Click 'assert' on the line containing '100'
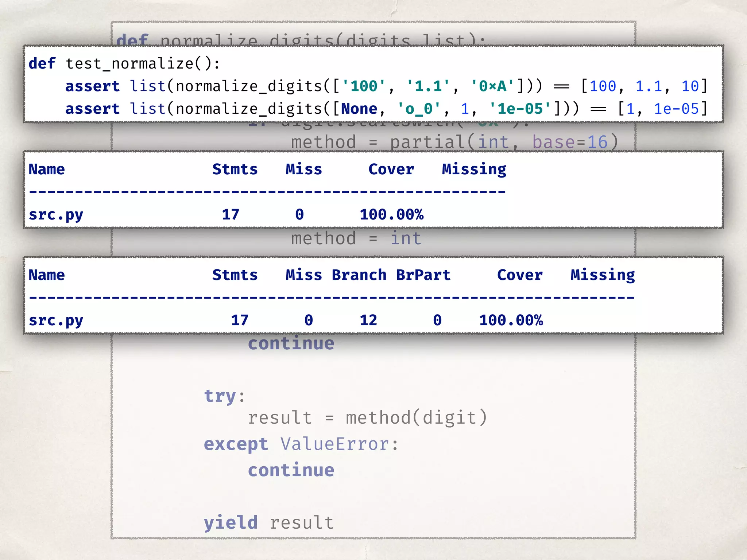Image resolution: width=747 pixels, height=560 pixels. 92,86
